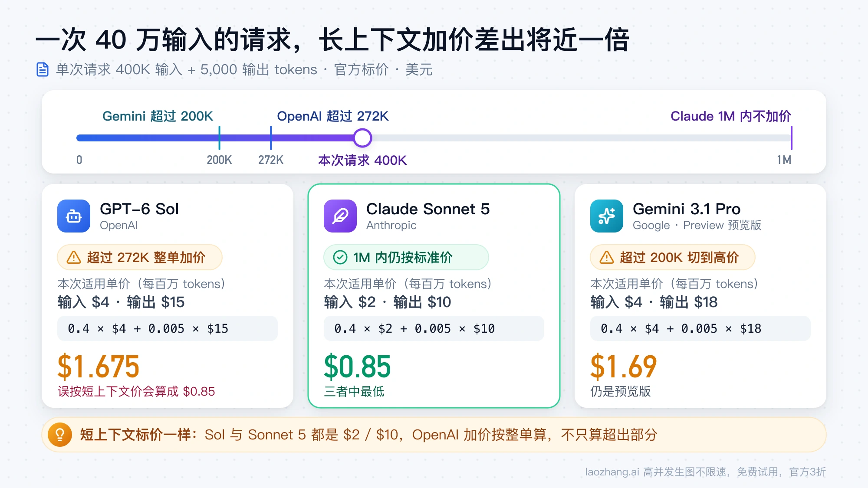Viewport: 868px width, 488px height.
Task: Click the 超过 200K 切到高价 badge
Action: (673, 257)
